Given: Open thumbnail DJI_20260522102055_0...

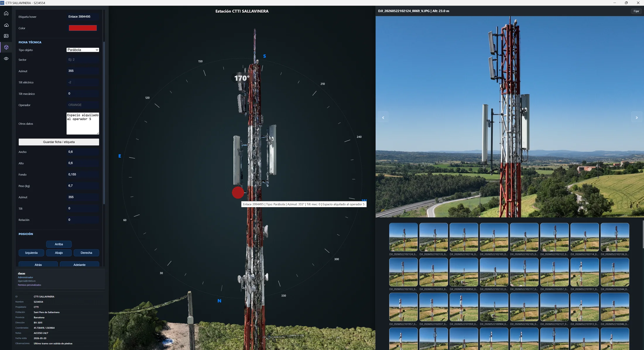Looking at the screenshot, I should (434, 272).
